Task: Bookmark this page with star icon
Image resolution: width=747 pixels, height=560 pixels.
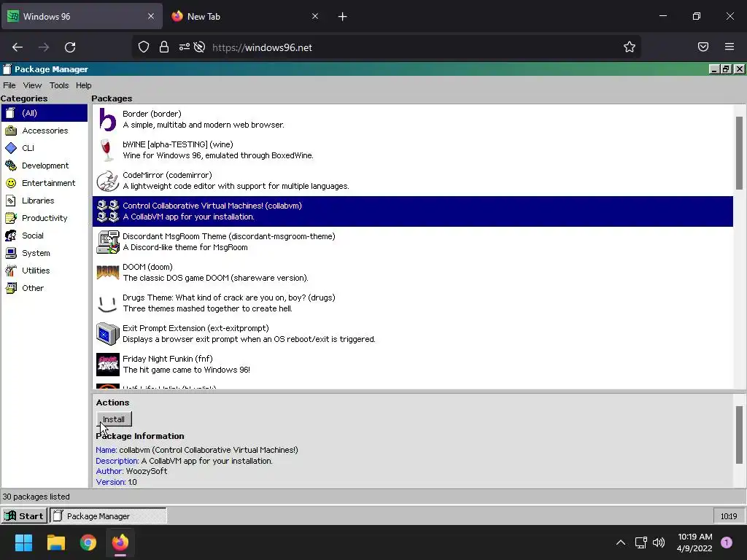Action: 630,47
